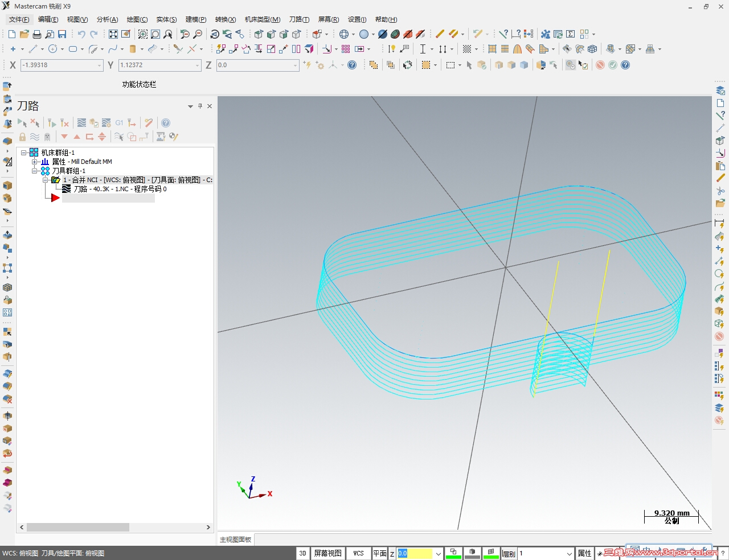
Task: Click the Fit to screen icon
Action: (x=113, y=34)
